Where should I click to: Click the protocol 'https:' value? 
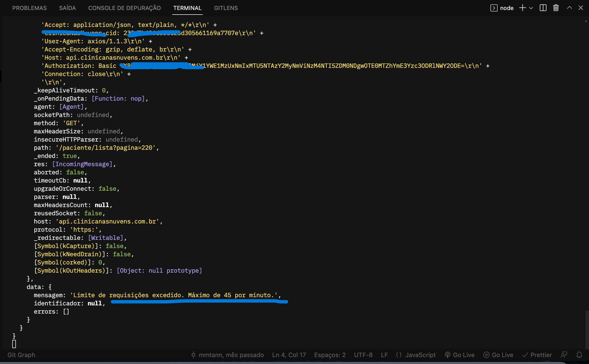click(x=84, y=230)
